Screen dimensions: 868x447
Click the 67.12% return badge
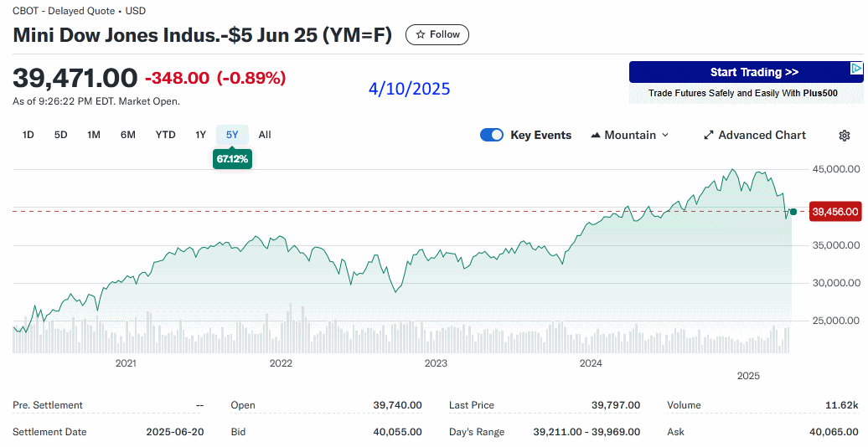233,159
